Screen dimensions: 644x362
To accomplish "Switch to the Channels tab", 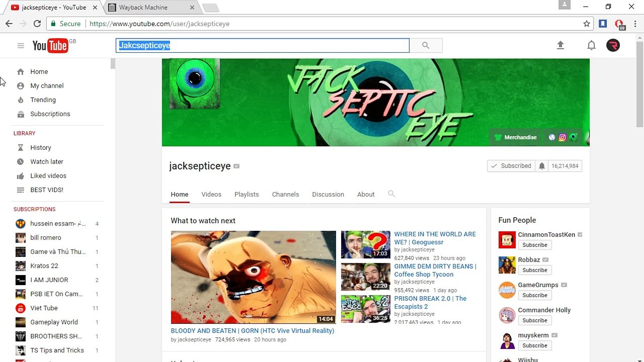I will (285, 195).
